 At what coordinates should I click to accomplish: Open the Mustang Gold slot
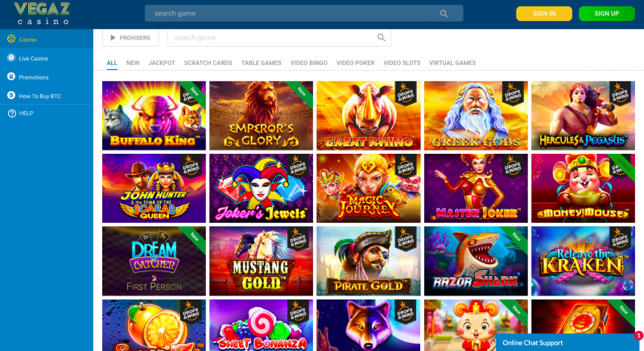pos(261,261)
